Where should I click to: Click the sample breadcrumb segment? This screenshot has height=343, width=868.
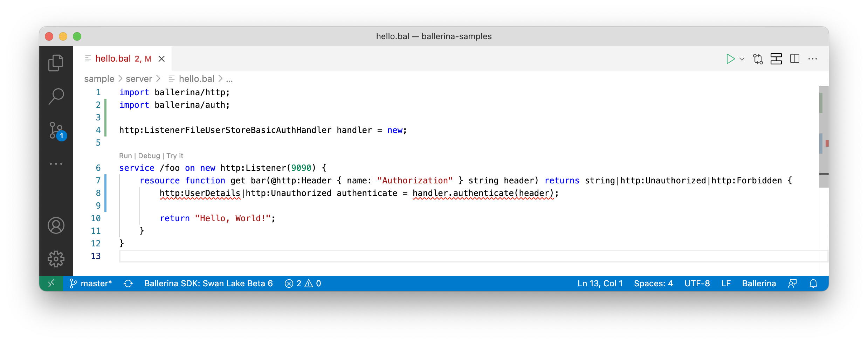tap(99, 79)
